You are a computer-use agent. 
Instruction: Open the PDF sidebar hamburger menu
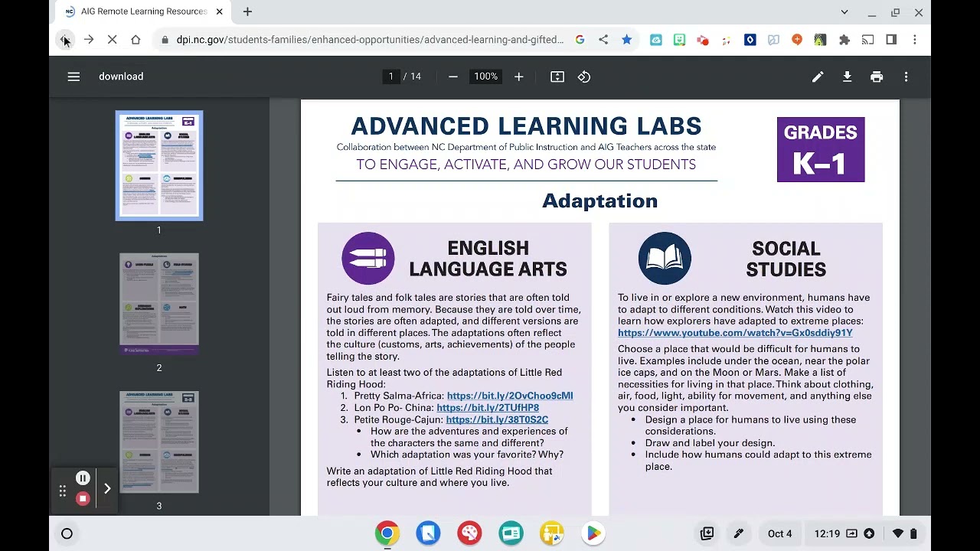click(73, 77)
